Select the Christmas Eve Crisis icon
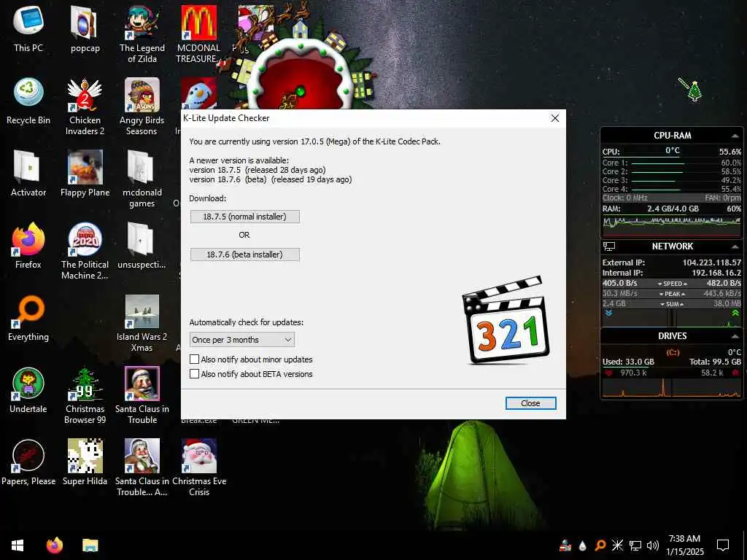This screenshot has height=560, width=747. click(198, 469)
